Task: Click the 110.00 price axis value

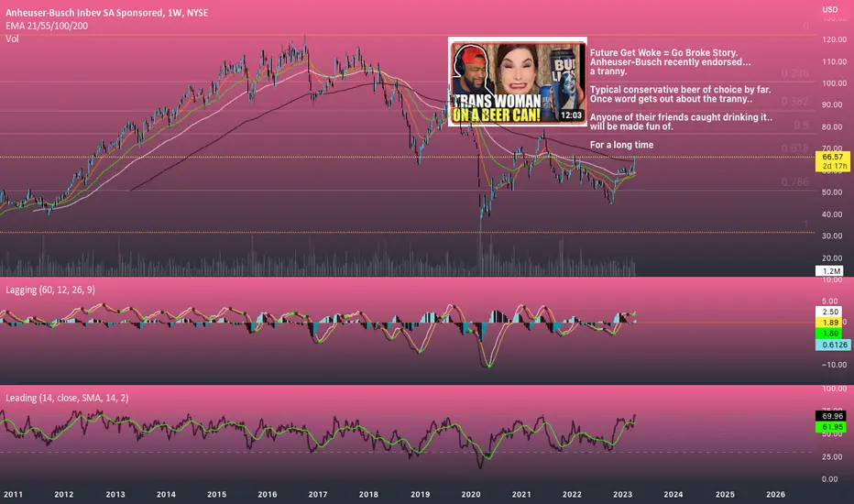Action: pyautogui.click(x=835, y=61)
